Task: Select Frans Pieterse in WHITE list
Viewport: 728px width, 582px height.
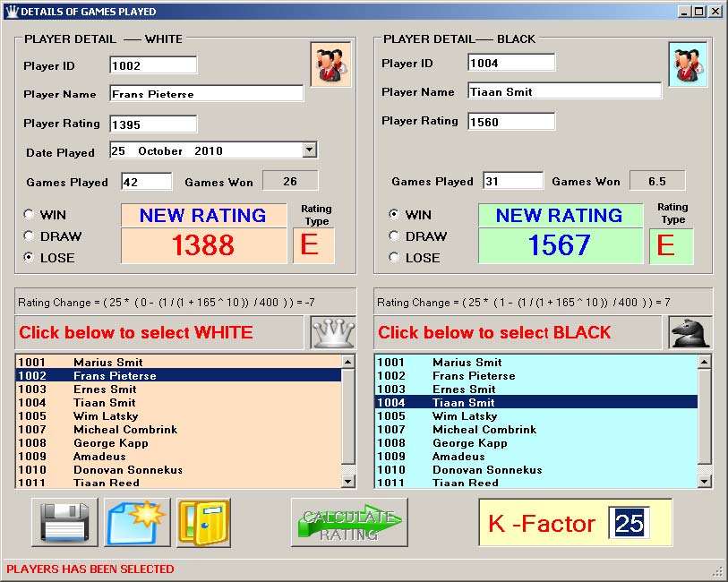Action: tap(179, 375)
